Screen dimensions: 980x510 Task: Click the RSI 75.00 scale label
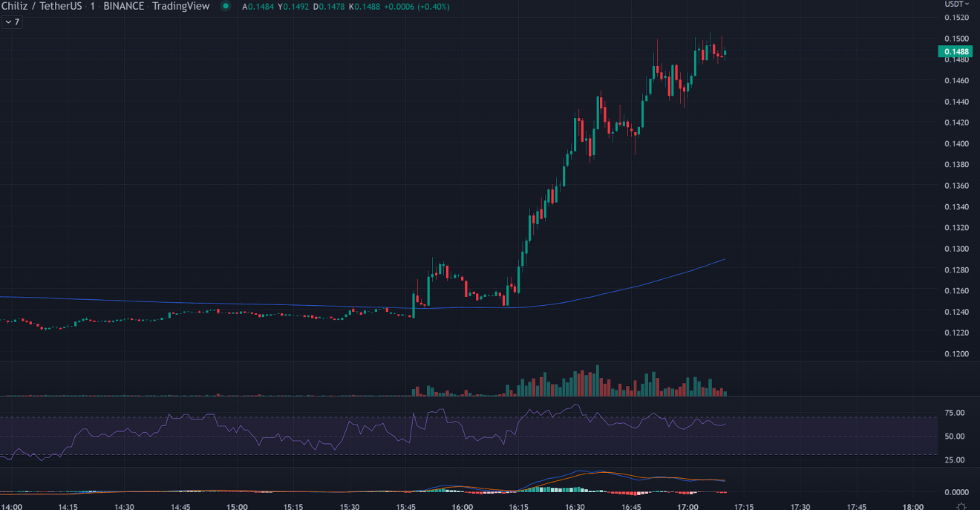(x=954, y=413)
